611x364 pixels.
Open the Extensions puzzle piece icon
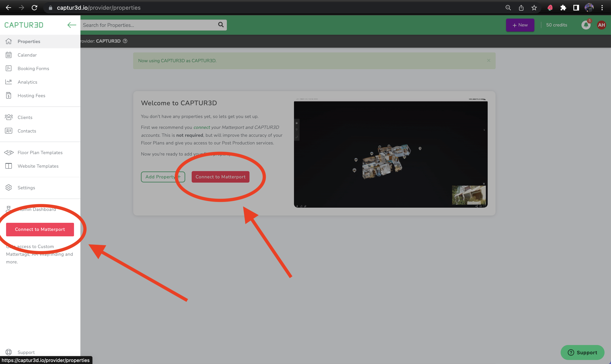563,8
